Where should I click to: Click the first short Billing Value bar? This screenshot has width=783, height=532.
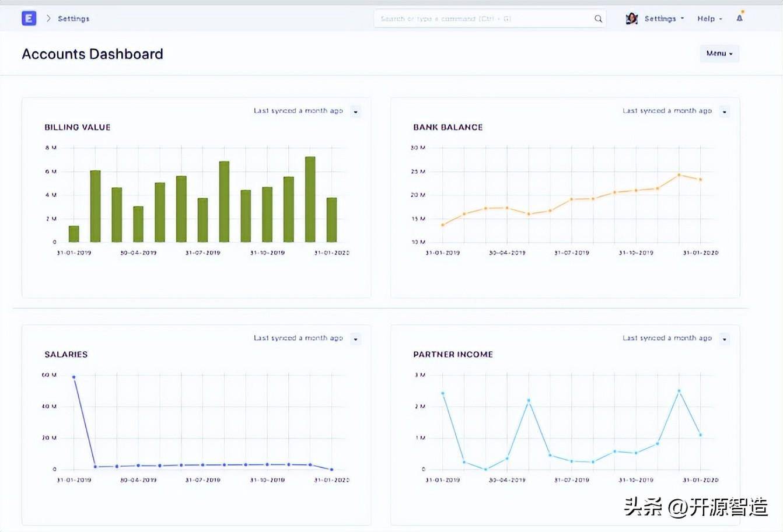(x=74, y=234)
